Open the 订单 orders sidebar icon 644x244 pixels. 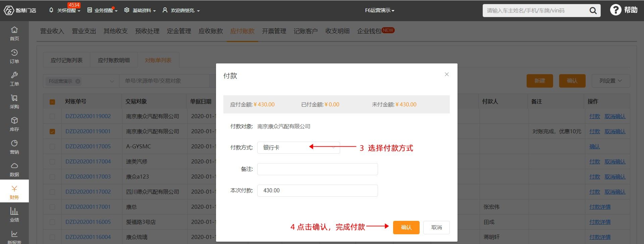pyautogui.click(x=14, y=56)
